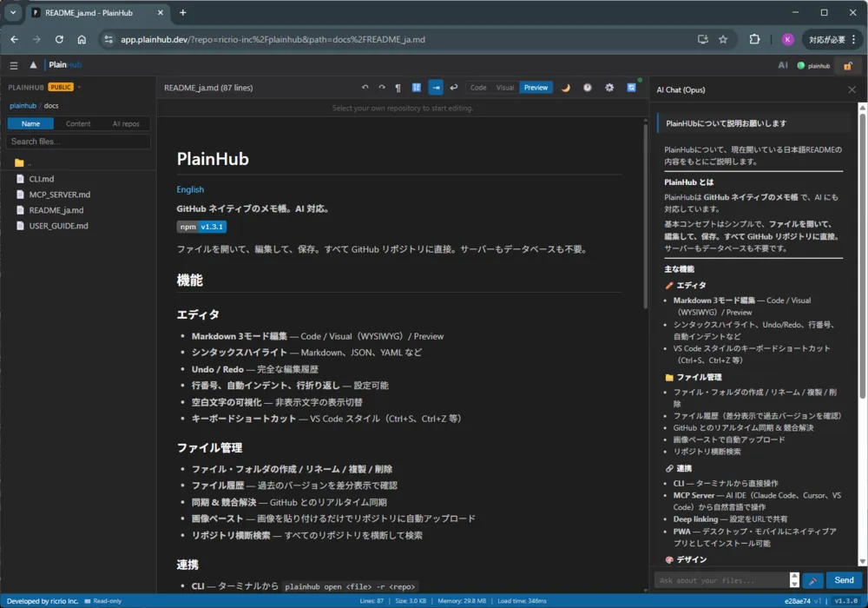Bookmark this page with star icon
Image resolution: width=868 pixels, height=608 pixels.
723,39
